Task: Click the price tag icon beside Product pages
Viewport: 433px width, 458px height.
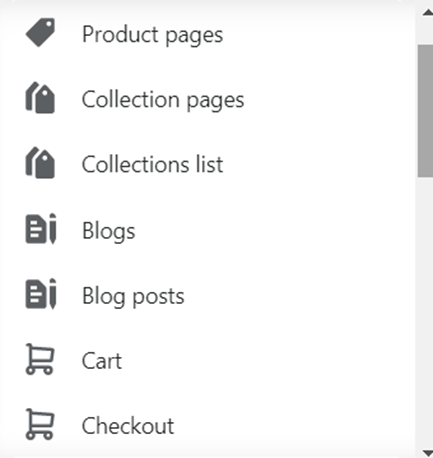Action: pos(40,33)
